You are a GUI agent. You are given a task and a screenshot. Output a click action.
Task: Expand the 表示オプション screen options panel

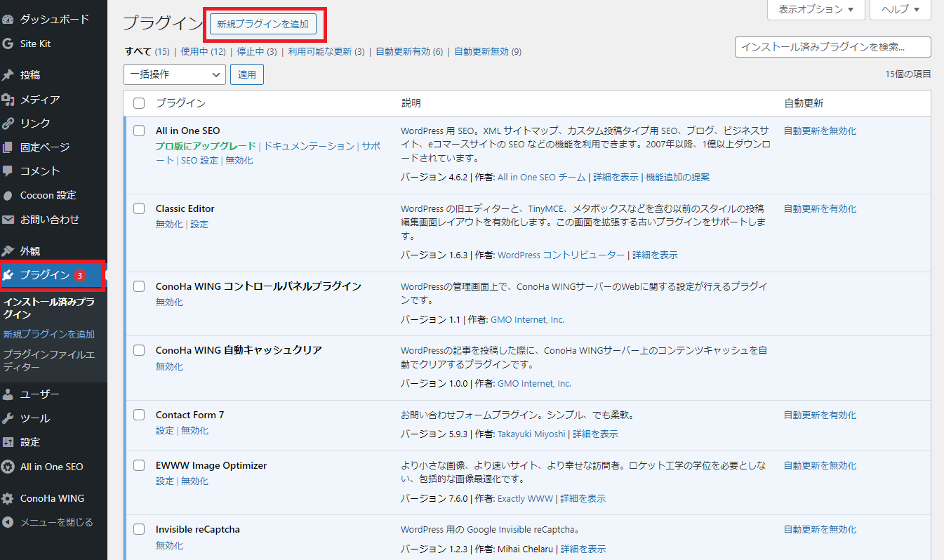click(x=816, y=10)
